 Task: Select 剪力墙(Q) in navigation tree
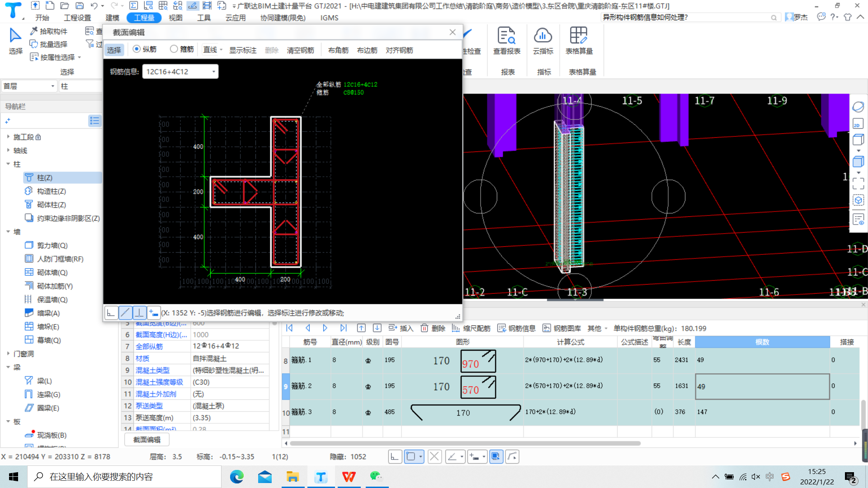pyautogui.click(x=52, y=245)
